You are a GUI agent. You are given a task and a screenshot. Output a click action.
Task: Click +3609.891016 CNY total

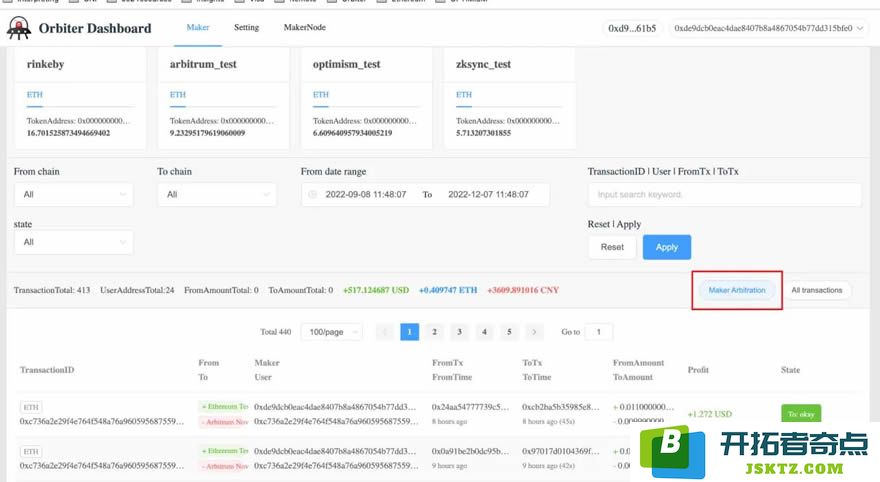pyautogui.click(x=523, y=290)
